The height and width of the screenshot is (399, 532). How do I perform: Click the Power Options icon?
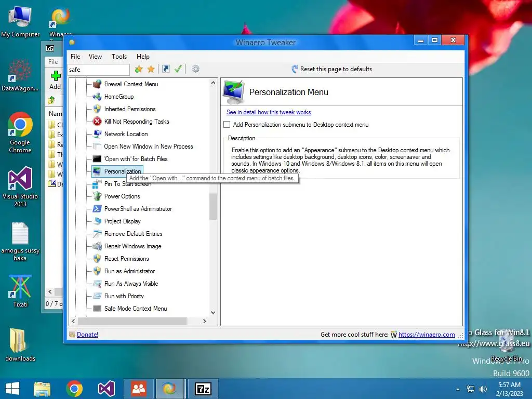[97, 196]
